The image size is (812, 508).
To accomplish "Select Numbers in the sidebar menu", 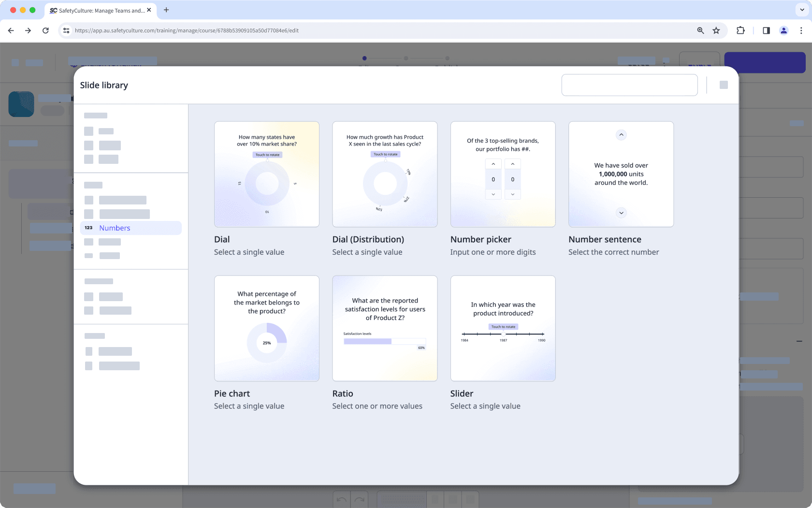I will 115,228.
